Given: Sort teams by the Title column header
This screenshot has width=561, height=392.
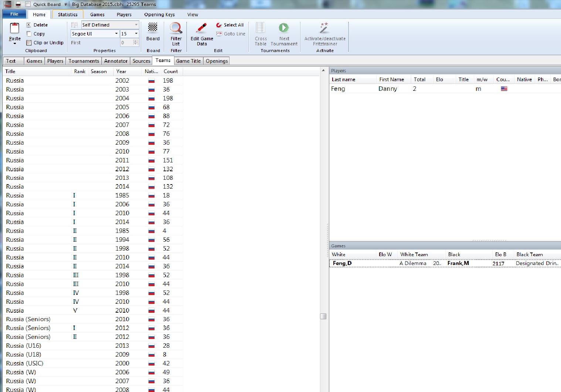Looking at the screenshot, I should [x=37, y=71].
